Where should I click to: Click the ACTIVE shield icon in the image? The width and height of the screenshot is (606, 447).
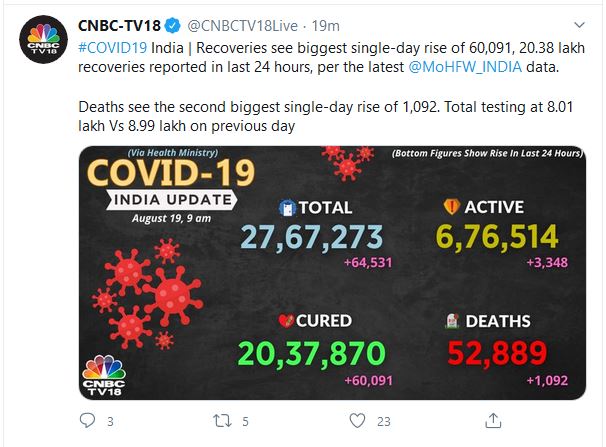[x=450, y=208]
